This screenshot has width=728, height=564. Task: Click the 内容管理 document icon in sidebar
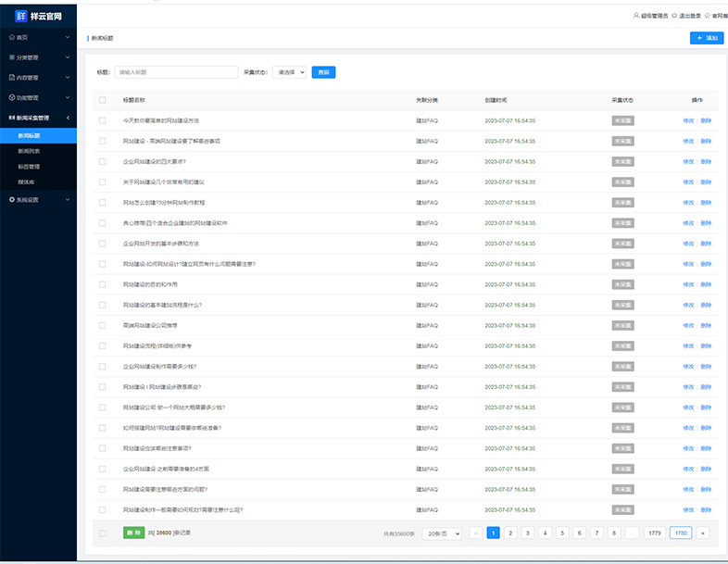coord(11,78)
